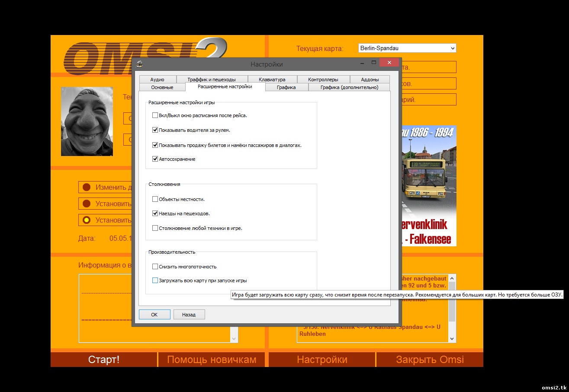Toggle Загружать всю карту при запуске игры

(155, 280)
